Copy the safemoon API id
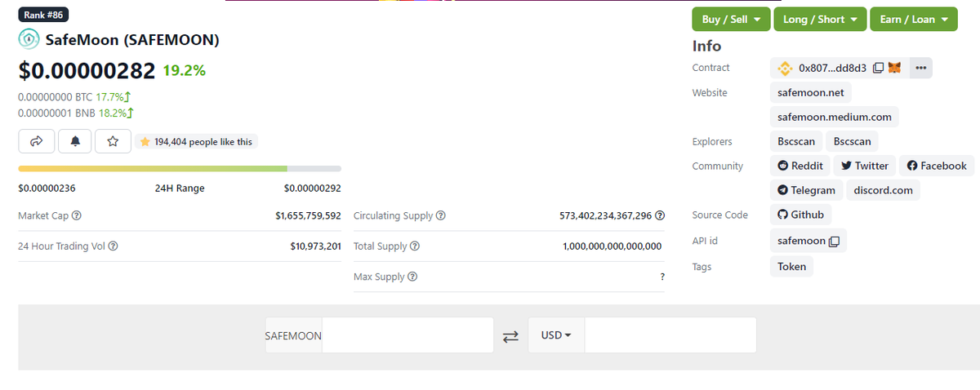Screen dimensions: 980x390 (x=834, y=242)
